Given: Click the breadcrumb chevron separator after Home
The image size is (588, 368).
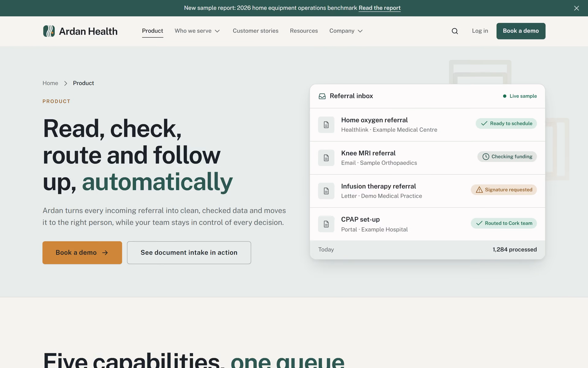Looking at the screenshot, I should point(66,83).
